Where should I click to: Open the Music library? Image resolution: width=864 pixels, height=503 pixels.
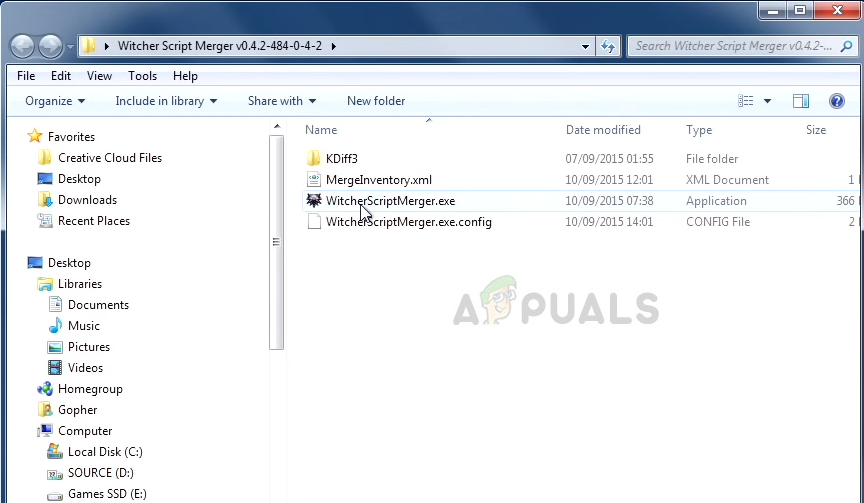[83, 326]
